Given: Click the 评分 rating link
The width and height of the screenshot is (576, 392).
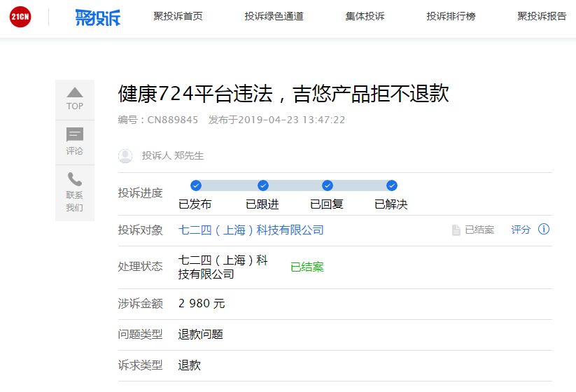Looking at the screenshot, I should point(521,230).
